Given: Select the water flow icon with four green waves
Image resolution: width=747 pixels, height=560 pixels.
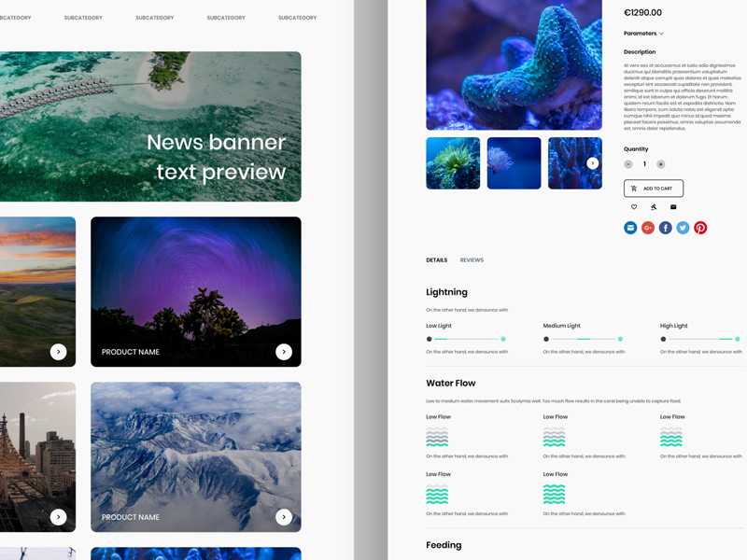Looking at the screenshot, I should point(437,495).
